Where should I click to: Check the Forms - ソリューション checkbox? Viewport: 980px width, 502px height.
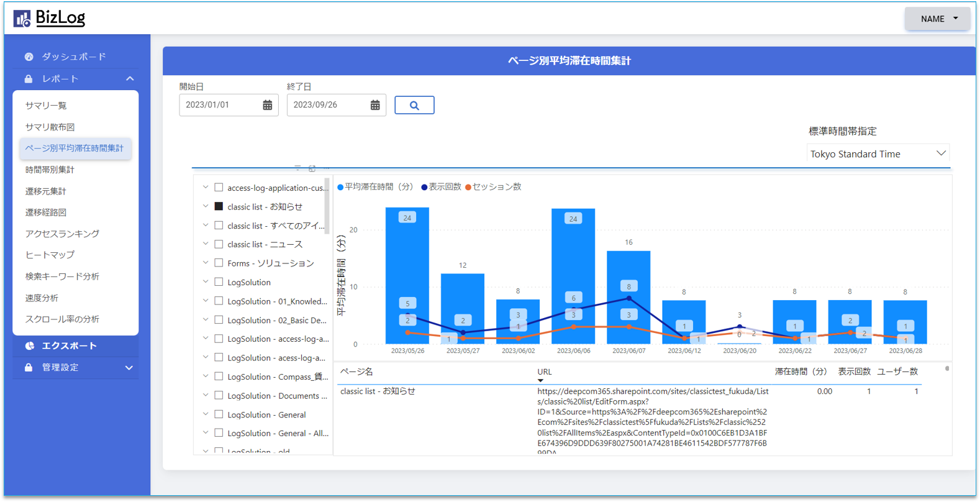(219, 263)
